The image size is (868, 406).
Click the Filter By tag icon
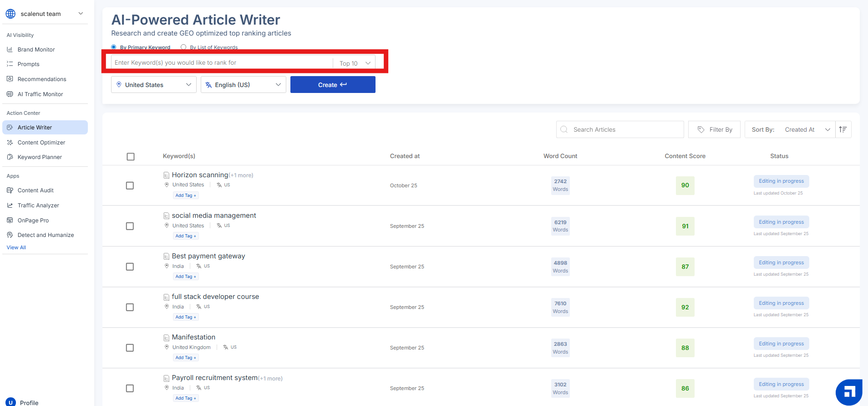click(x=701, y=129)
